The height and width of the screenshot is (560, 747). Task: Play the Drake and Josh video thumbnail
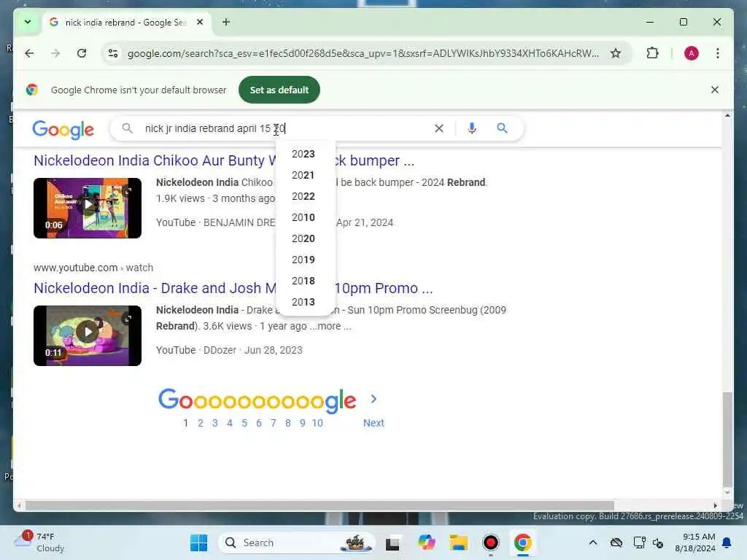[88, 335]
